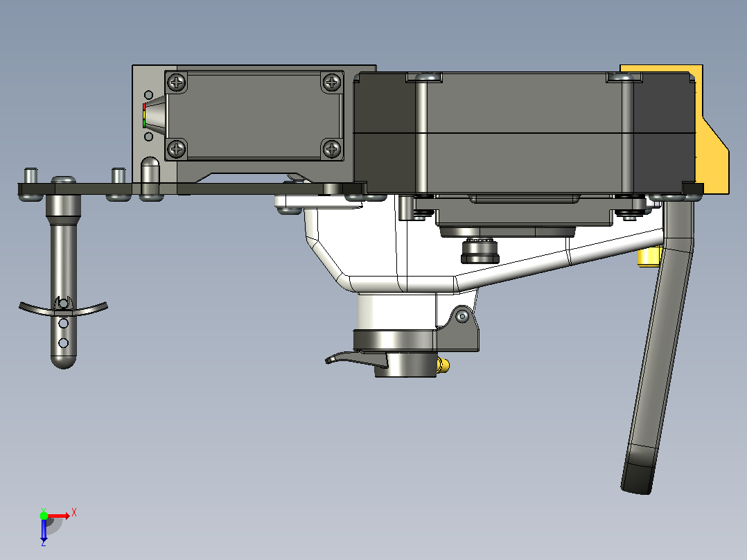Pick the upper-left Phillips screw on the cover plate
The width and height of the screenshot is (747, 560).
[x=177, y=83]
